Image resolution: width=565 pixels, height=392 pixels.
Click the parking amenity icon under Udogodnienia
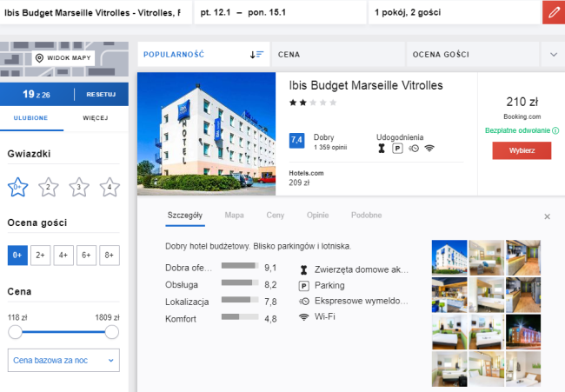click(x=397, y=148)
